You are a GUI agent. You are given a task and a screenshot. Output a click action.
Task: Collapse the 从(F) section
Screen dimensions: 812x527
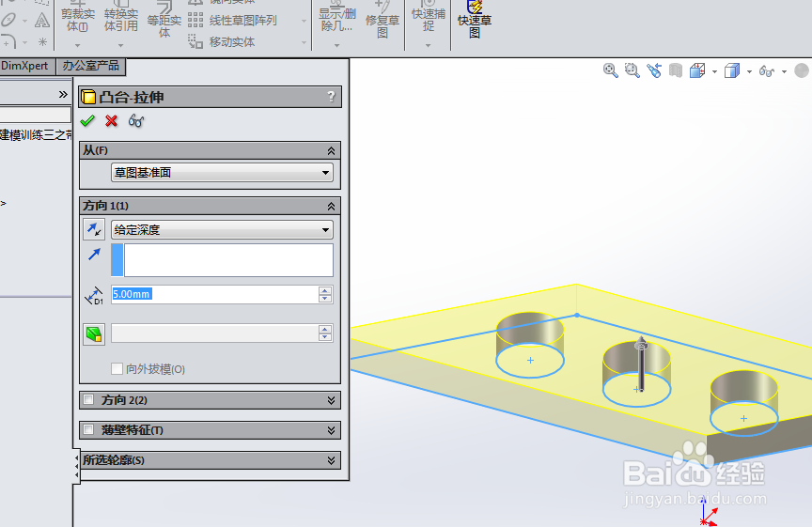coord(331,150)
